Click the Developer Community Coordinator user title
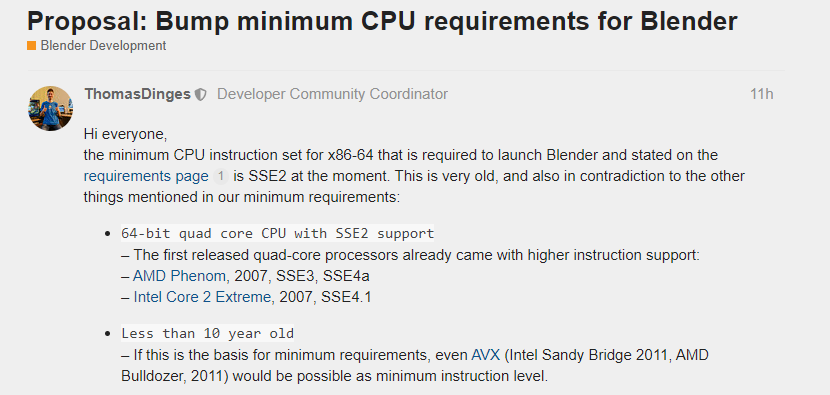The width and height of the screenshot is (830, 395). (332, 94)
